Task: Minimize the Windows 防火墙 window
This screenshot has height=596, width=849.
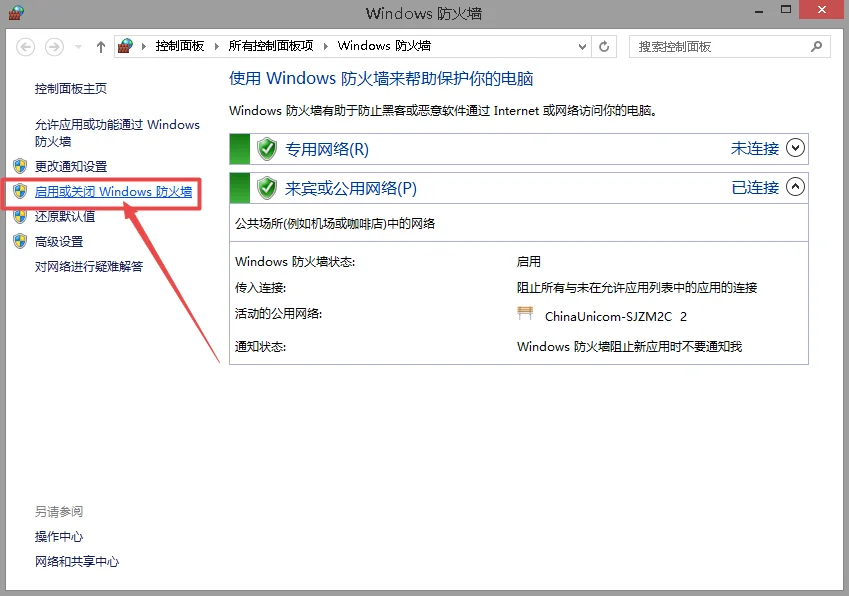Action: click(x=759, y=11)
